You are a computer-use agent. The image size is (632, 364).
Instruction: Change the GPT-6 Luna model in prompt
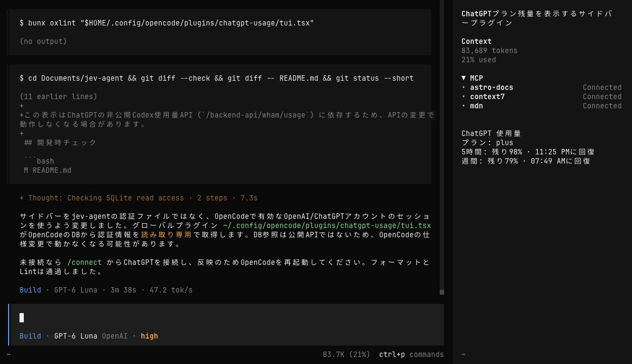pyautogui.click(x=75, y=336)
